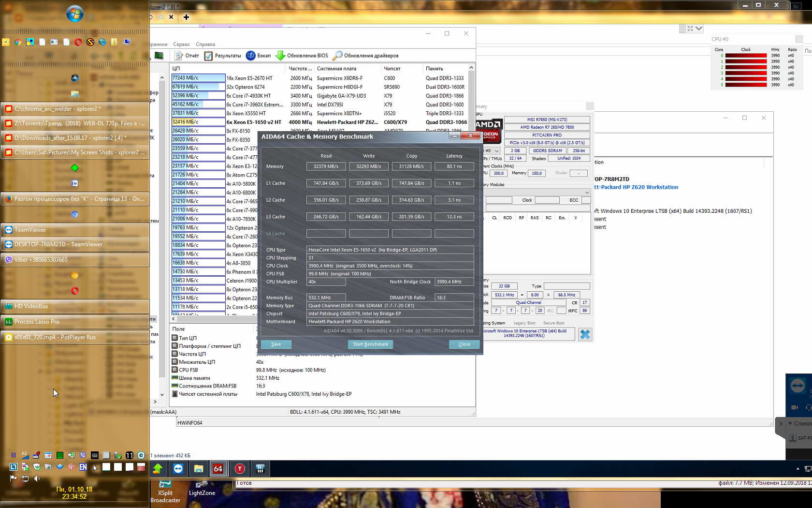
Task: Open the Windows Start orb
Action: 75,14
